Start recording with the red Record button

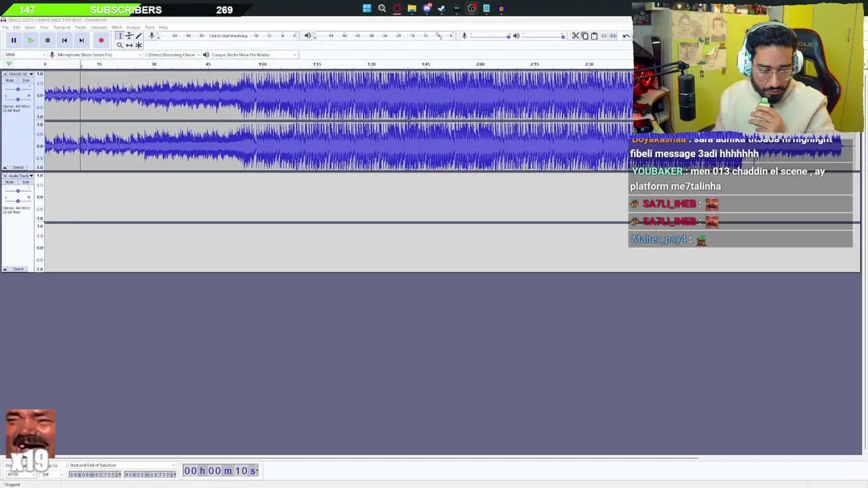[x=101, y=40]
